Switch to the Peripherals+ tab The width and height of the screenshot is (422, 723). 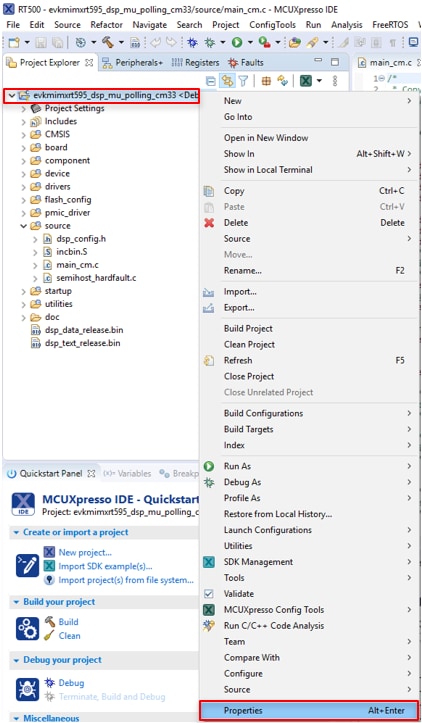133,62
